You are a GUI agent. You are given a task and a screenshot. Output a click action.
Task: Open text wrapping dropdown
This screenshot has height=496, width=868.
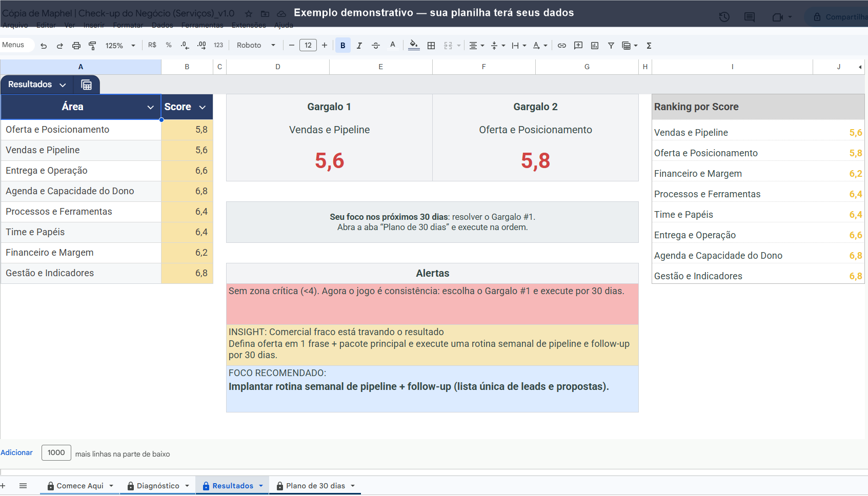(519, 46)
